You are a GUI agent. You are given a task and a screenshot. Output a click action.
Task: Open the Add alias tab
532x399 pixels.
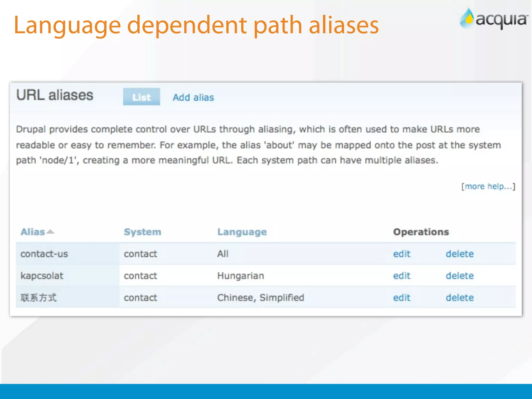[193, 97]
